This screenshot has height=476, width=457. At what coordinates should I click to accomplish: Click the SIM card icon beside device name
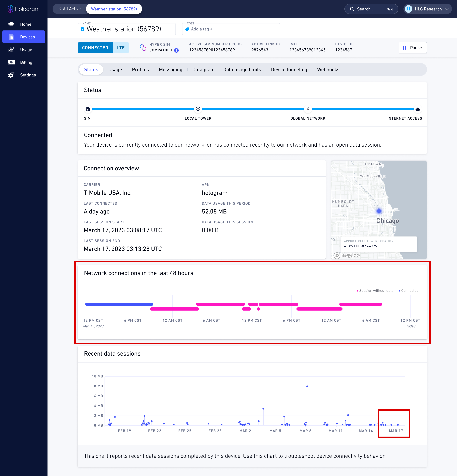(83, 29)
